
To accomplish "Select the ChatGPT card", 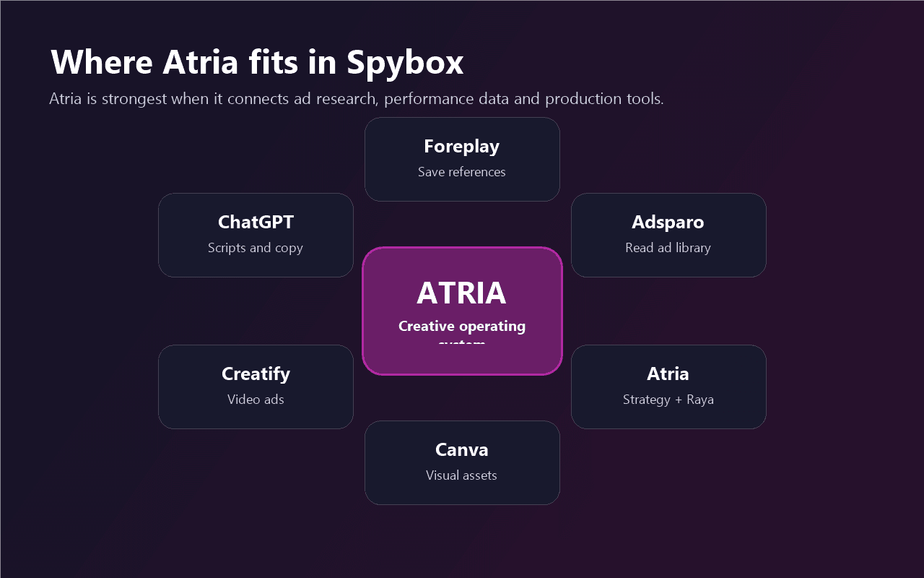I will [256, 235].
